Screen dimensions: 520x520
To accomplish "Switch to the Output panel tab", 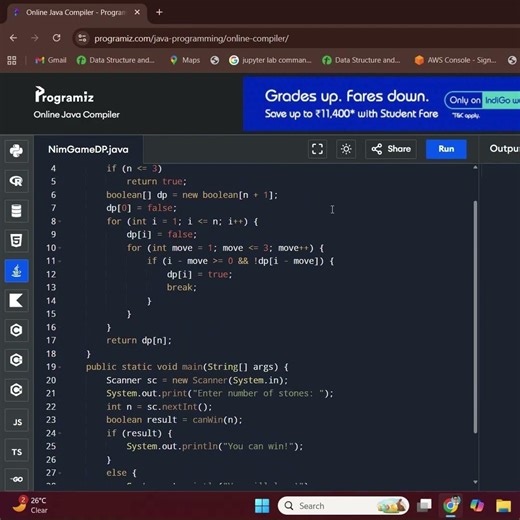I will tap(504, 149).
